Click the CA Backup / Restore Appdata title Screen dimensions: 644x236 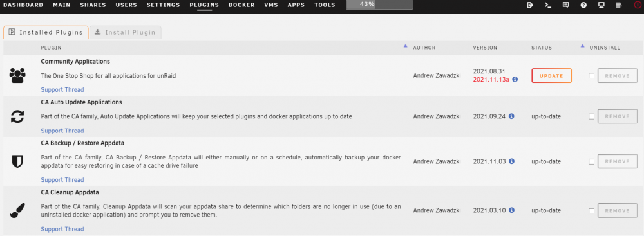(x=82, y=143)
